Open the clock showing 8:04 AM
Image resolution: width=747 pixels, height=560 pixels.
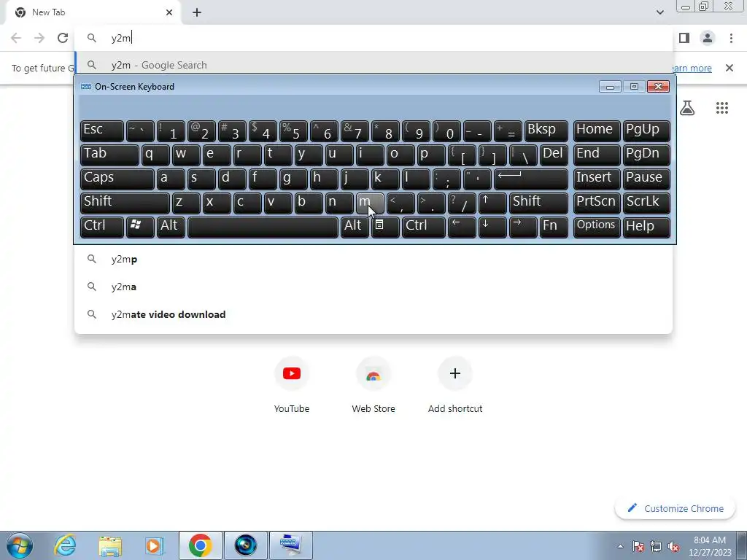tap(709, 546)
